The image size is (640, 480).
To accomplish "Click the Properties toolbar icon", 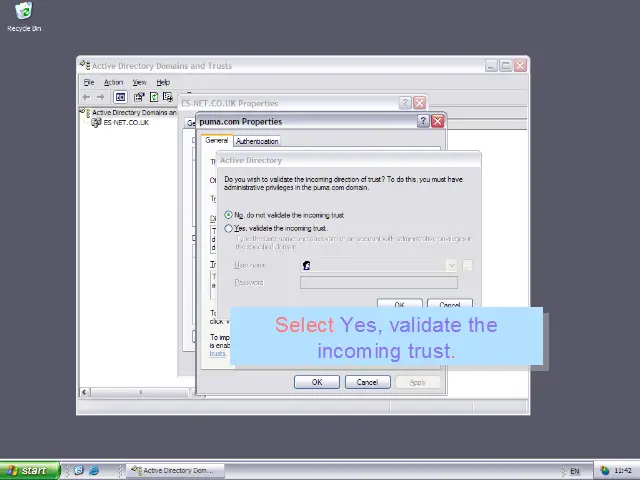I will coord(139,97).
